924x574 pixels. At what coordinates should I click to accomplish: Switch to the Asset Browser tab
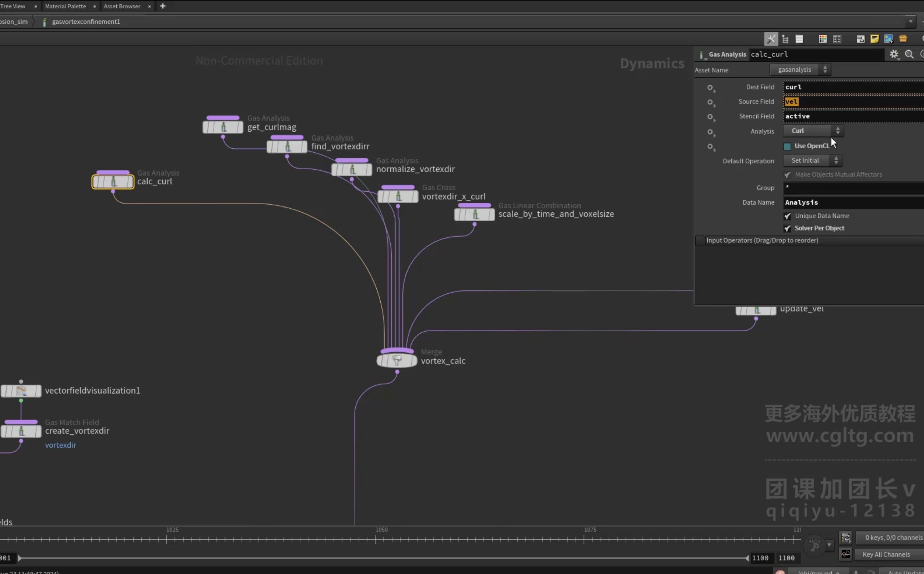coord(122,6)
